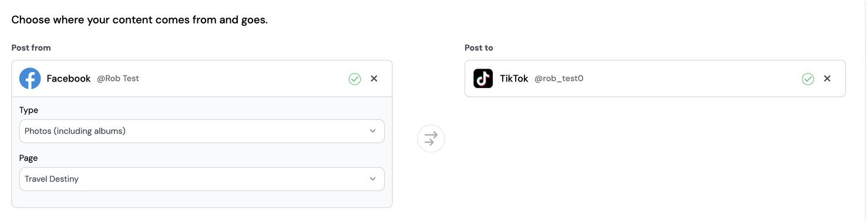Screen dimensions: 868x221
Task: Click the swap direction arrows icon
Action: click(431, 138)
